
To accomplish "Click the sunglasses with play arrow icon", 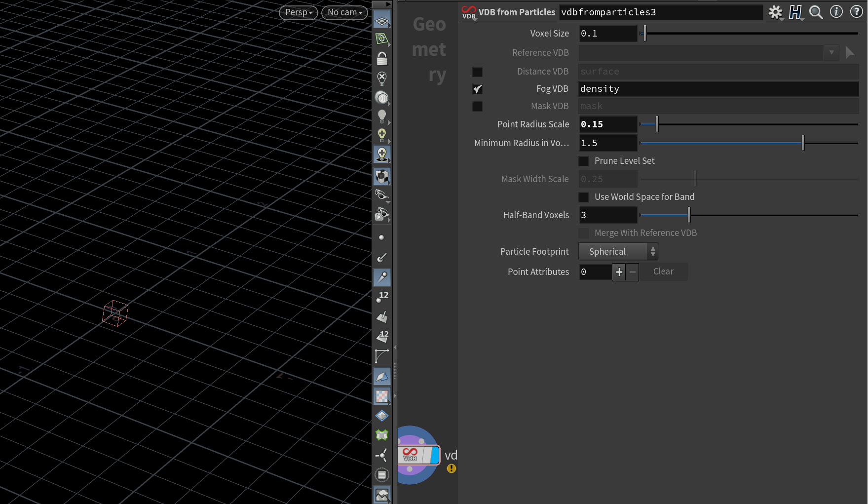I will point(382,214).
